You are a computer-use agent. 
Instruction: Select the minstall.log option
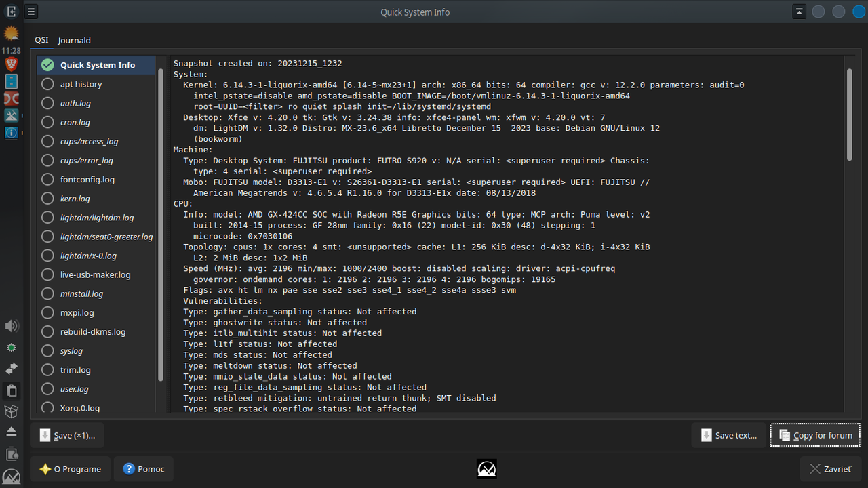(96, 293)
